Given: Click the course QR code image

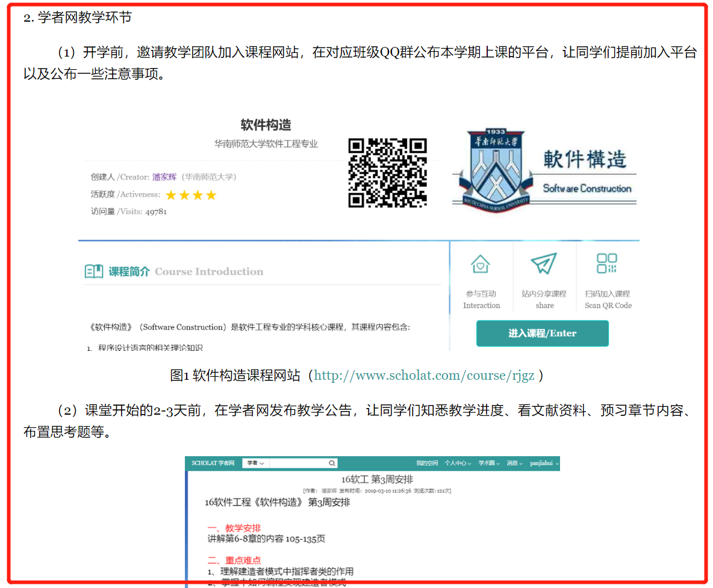Looking at the screenshot, I should [387, 173].
